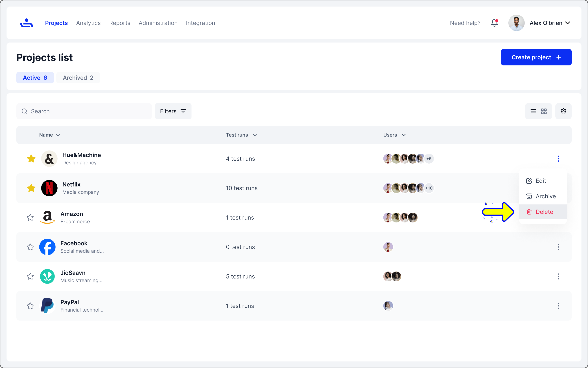Click the app logo icon

(x=27, y=23)
